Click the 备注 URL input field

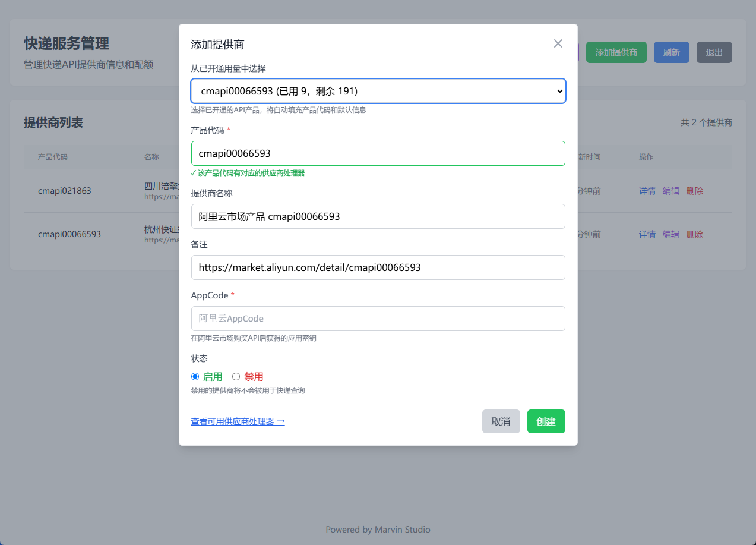pyautogui.click(x=378, y=267)
